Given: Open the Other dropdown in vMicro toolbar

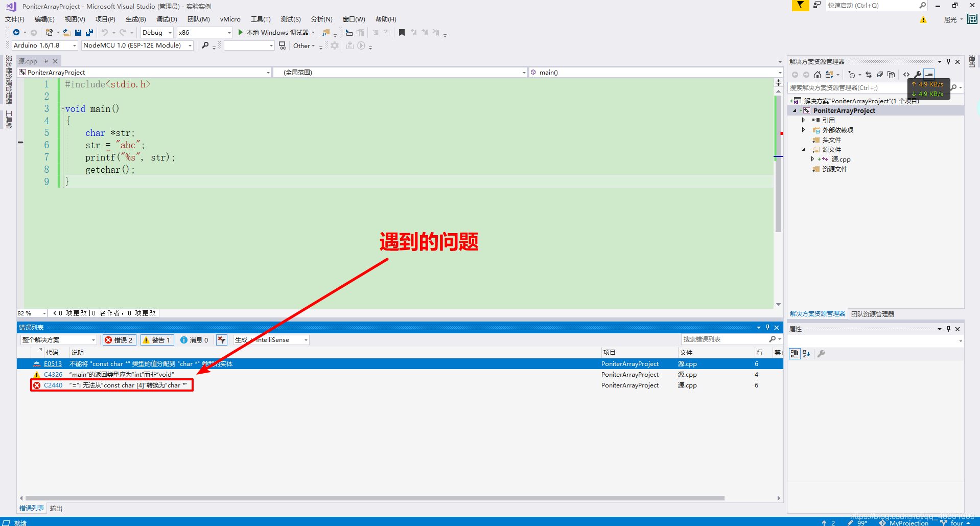Looking at the screenshot, I should [x=304, y=45].
